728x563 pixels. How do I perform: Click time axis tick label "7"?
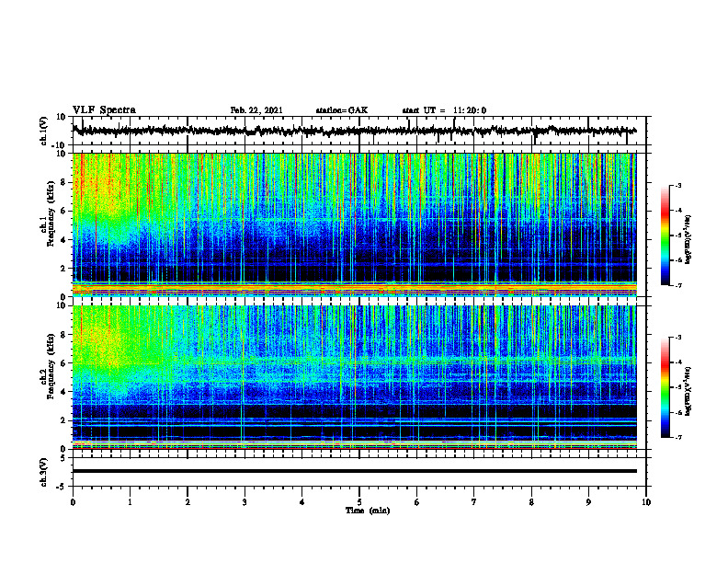click(474, 502)
